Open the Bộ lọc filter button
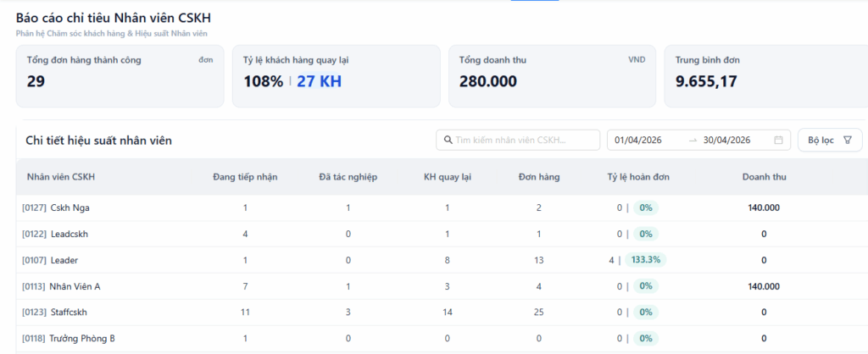Screen dimensions: 868x354 click(830, 140)
